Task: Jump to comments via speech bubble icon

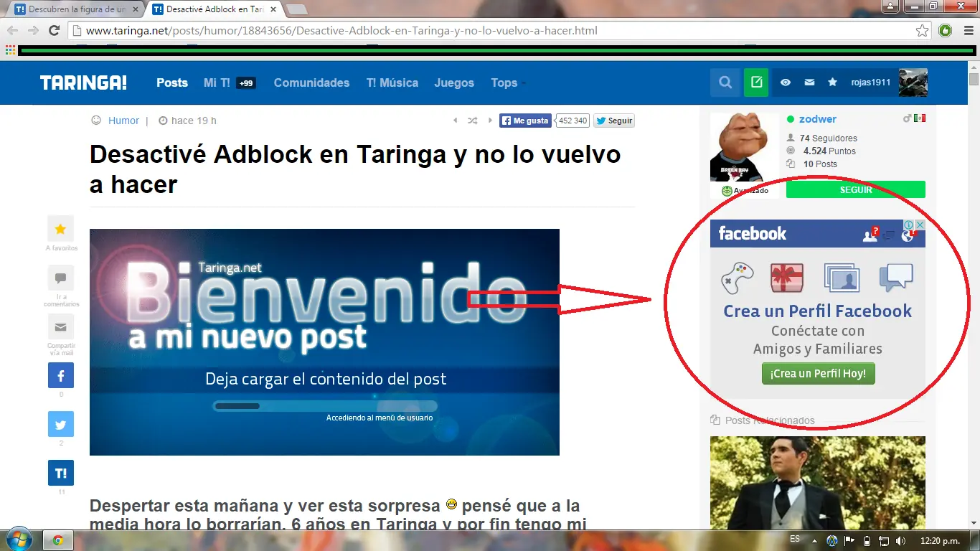Action: (x=60, y=278)
